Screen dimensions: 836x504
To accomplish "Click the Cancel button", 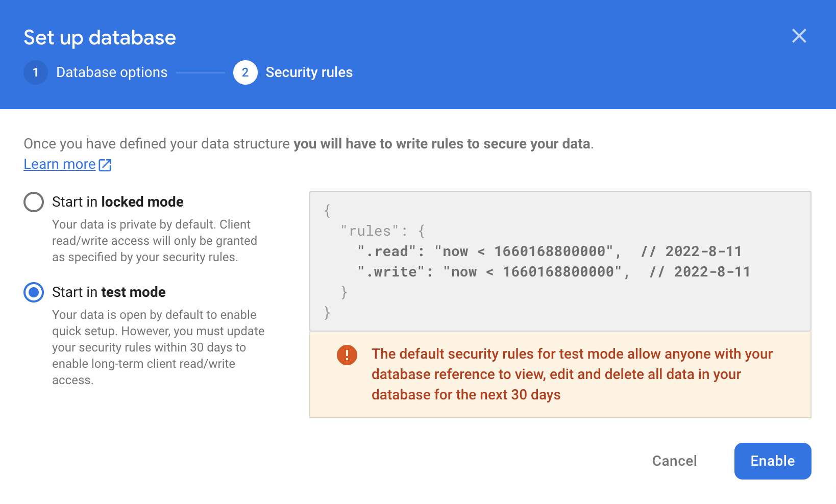I will click(674, 461).
